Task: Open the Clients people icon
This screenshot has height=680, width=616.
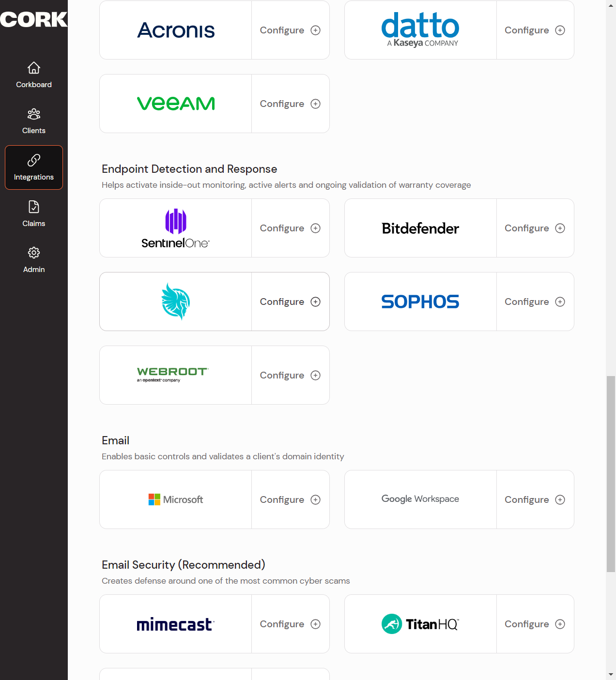Action: pyautogui.click(x=34, y=114)
